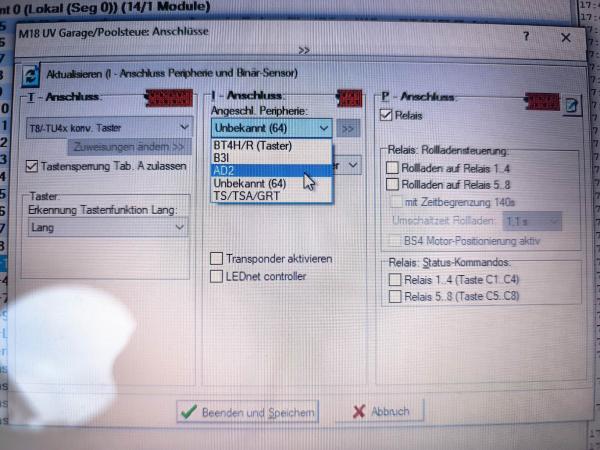Click the red I-Anschluss connector icon

coord(349,99)
